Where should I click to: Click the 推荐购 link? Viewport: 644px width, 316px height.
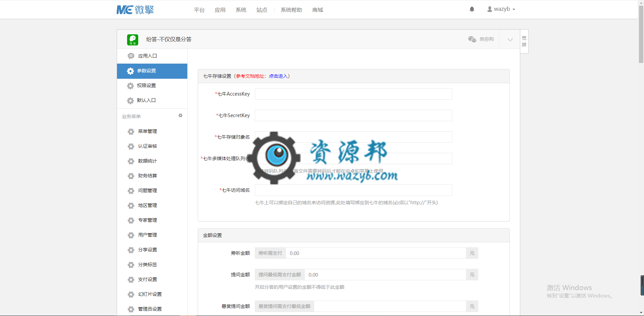486,39
